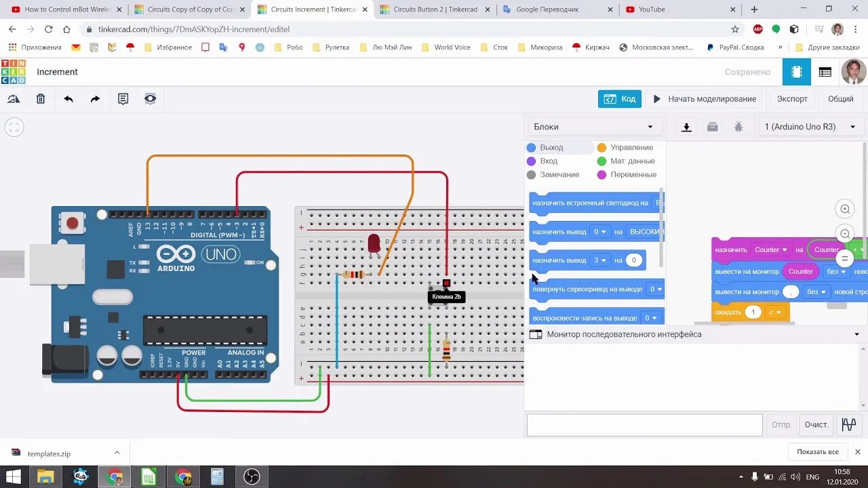Open the circuit view chip icon
The width and height of the screenshot is (868, 488).
(x=797, y=72)
